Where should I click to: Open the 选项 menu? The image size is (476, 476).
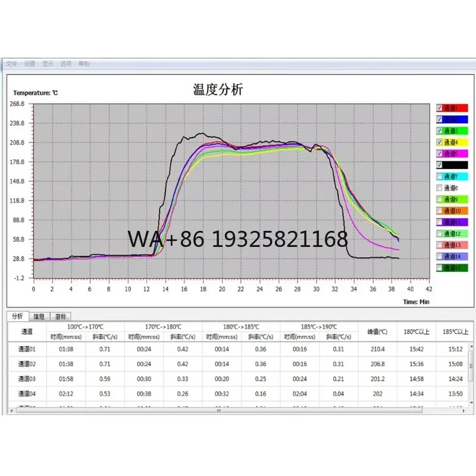pyautogui.click(x=66, y=64)
